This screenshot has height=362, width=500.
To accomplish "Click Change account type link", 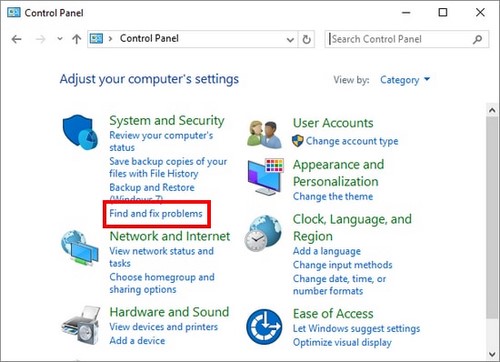I will 352,141.
